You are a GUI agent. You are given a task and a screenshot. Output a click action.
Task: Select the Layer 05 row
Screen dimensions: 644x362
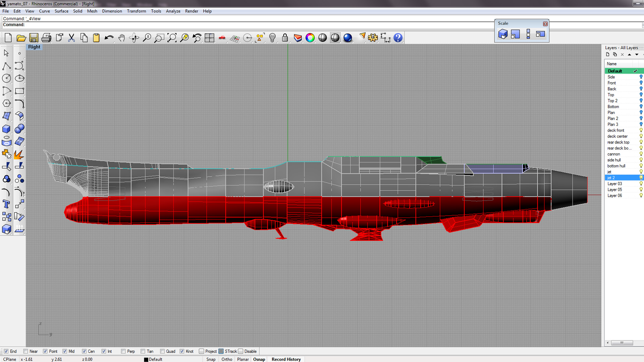tap(624, 190)
